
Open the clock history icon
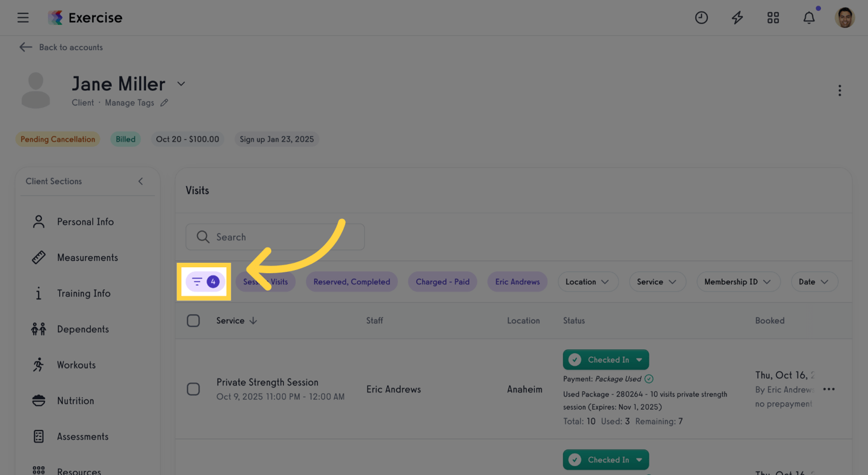(x=702, y=18)
